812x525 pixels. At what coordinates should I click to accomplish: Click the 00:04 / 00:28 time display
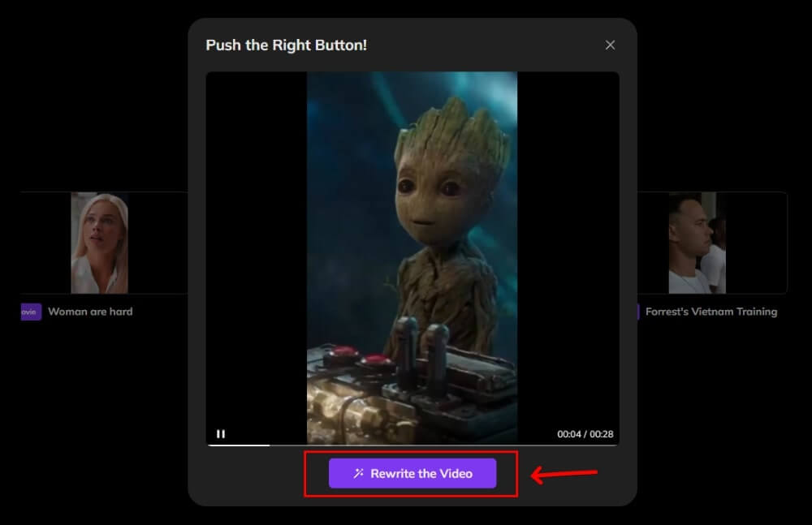click(585, 434)
